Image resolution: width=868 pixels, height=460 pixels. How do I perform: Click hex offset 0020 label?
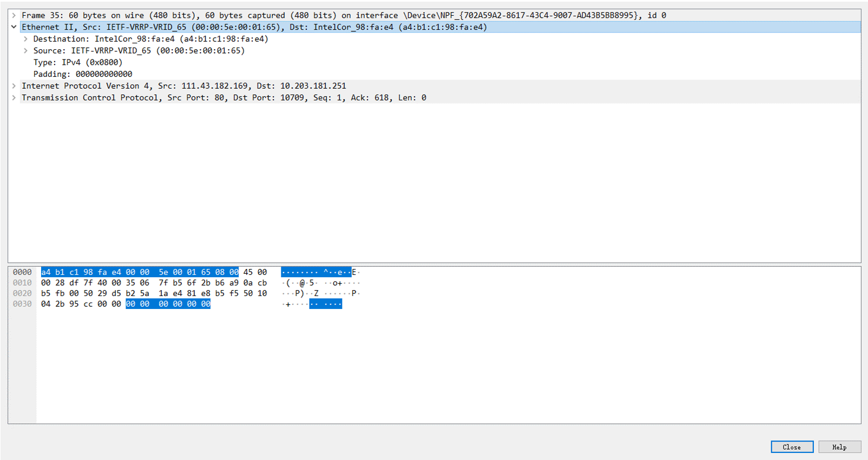[x=22, y=293]
